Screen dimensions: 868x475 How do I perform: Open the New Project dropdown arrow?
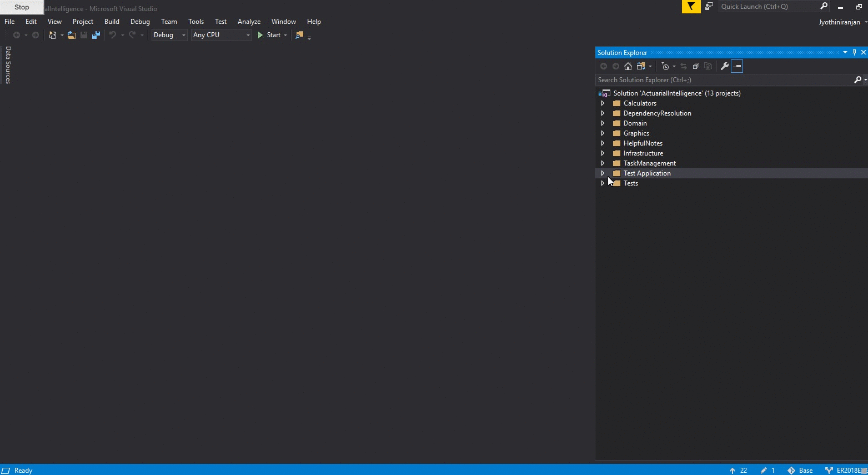(62, 35)
